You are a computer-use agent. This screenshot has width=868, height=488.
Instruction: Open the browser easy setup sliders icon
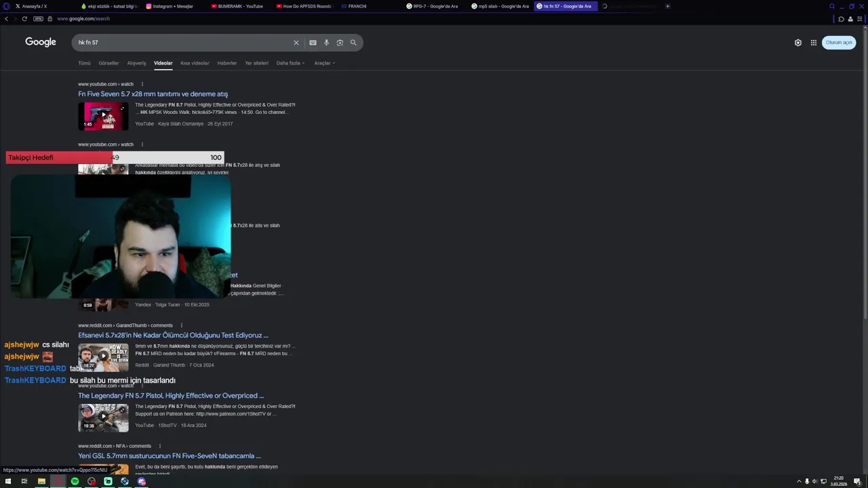pyautogui.click(x=860, y=19)
